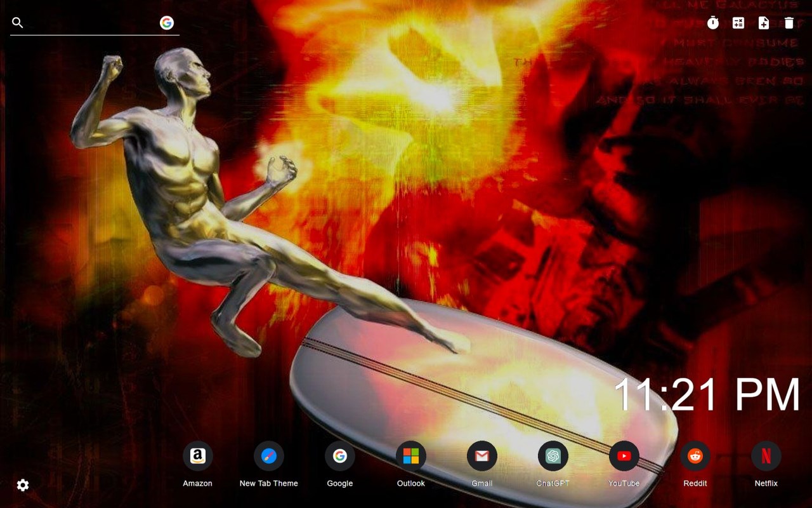Open the timer stopwatch tool

(x=713, y=23)
